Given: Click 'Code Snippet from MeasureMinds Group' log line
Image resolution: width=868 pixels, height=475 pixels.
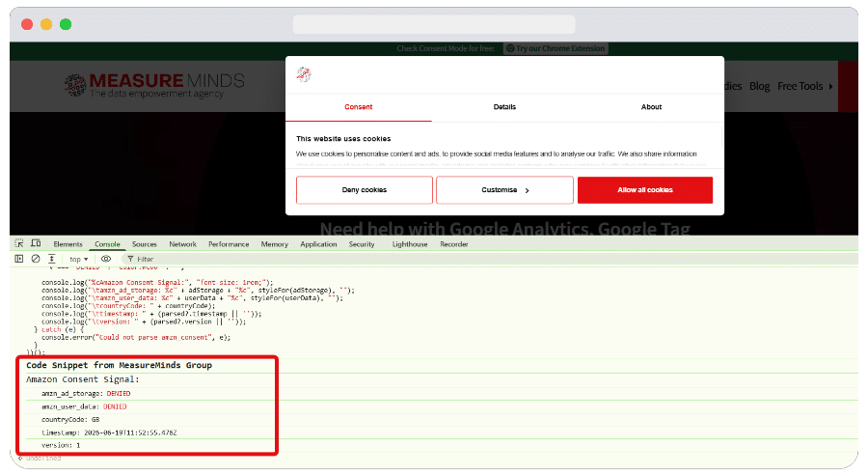Looking at the screenshot, I should pos(119,365).
